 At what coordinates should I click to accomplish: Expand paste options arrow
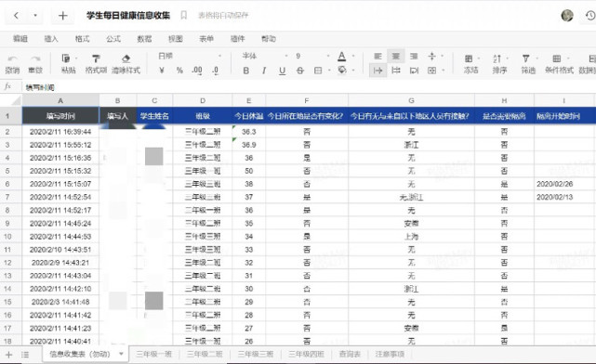76,58
